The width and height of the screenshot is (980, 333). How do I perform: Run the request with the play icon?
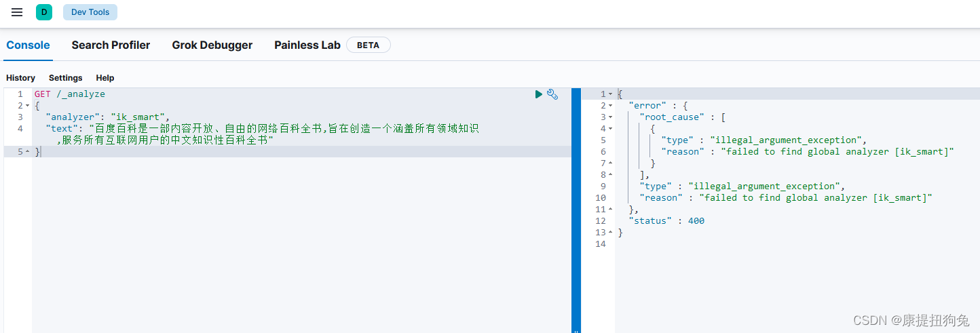tap(539, 94)
